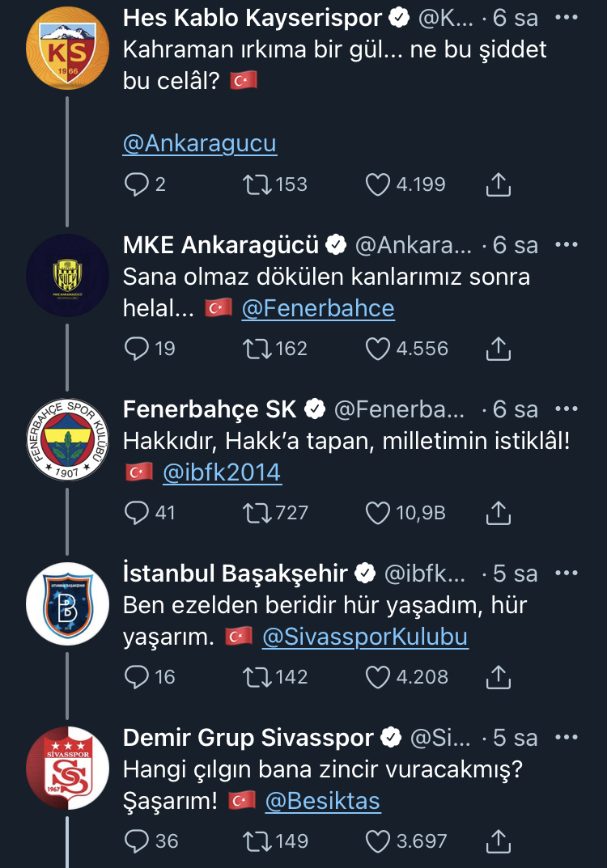Like the Fenerbahçe SK tweet
This screenshot has height=868, width=607.
coord(378,513)
